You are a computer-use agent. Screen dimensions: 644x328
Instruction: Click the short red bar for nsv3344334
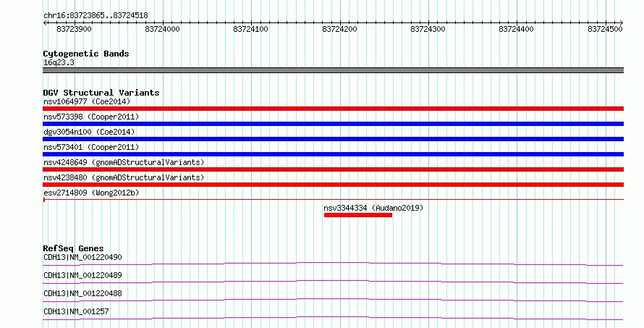click(x=358, y=215)
